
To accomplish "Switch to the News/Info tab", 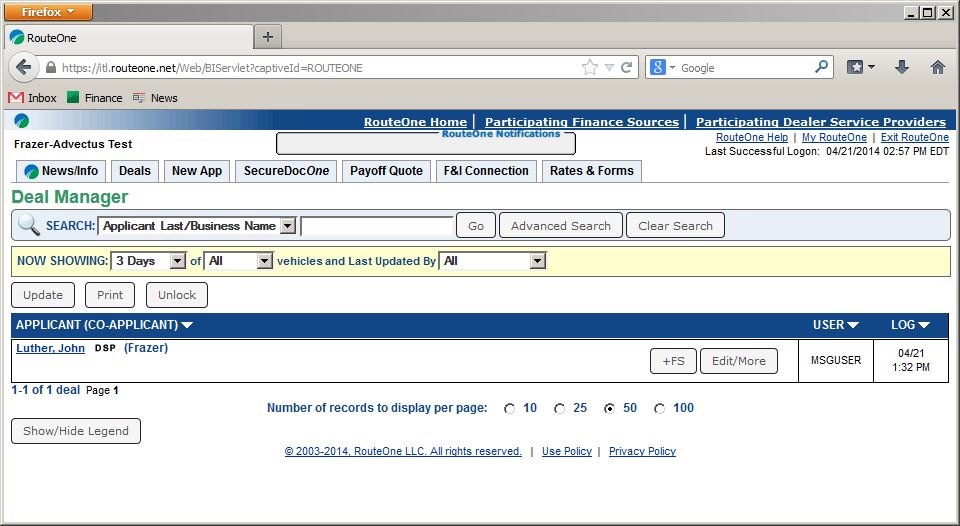I will [x=61, y=171].
